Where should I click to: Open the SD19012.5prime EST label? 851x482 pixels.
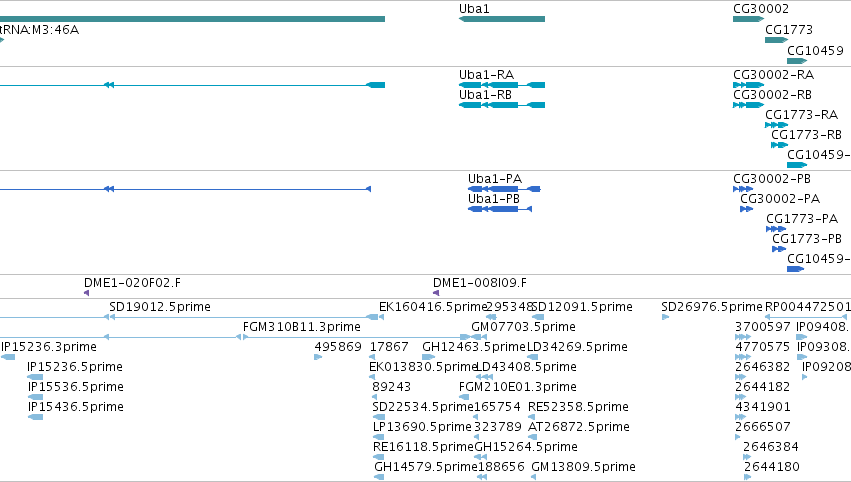pyautogui.click(x=160, y=307)
